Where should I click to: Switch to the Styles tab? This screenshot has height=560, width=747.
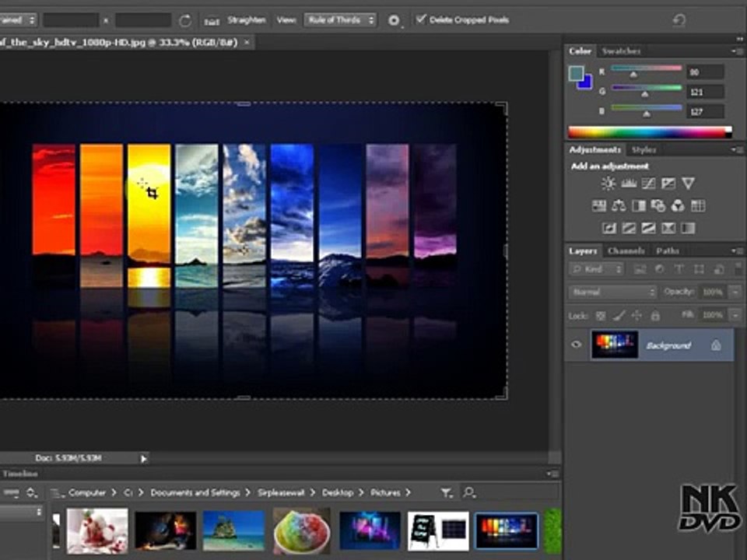click(644, 150)
